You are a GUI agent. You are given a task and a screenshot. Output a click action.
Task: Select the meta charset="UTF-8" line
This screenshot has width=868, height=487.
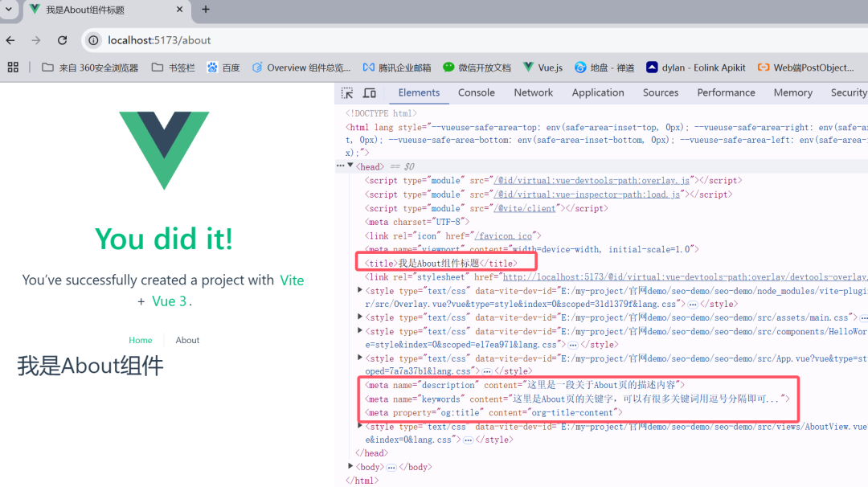(x=417, y=222)
